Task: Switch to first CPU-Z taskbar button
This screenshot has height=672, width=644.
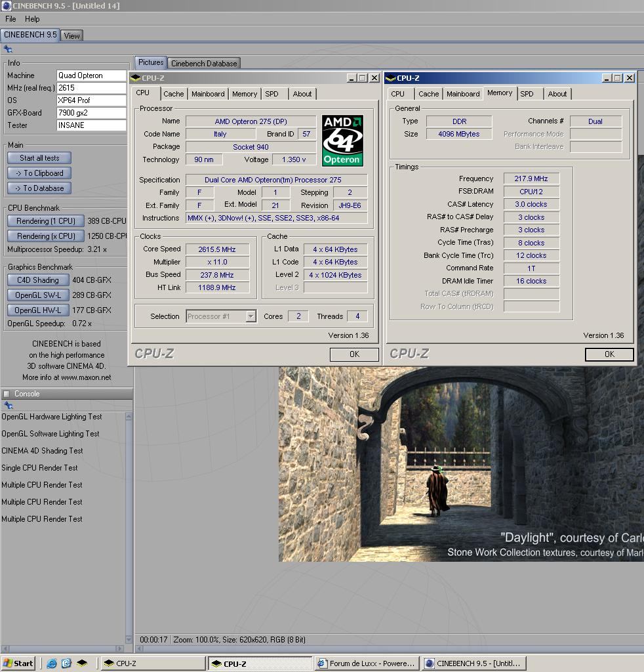Action: (153, 663)
